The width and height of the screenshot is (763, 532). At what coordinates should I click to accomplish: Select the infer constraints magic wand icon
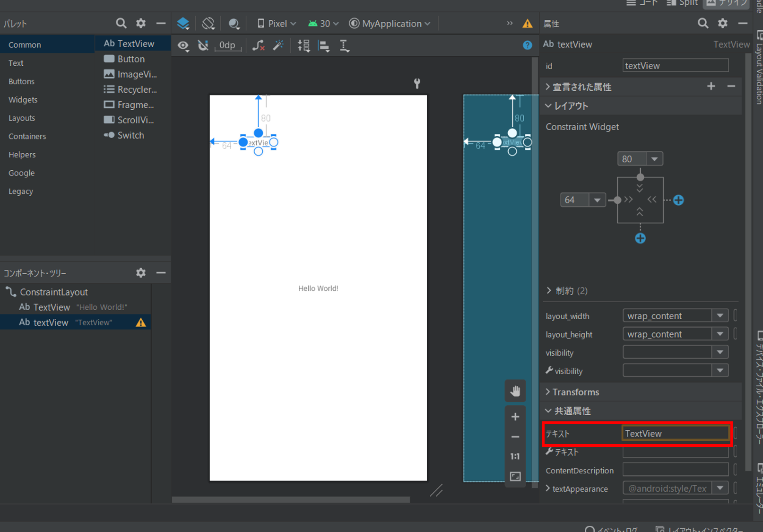pos(278,45)
